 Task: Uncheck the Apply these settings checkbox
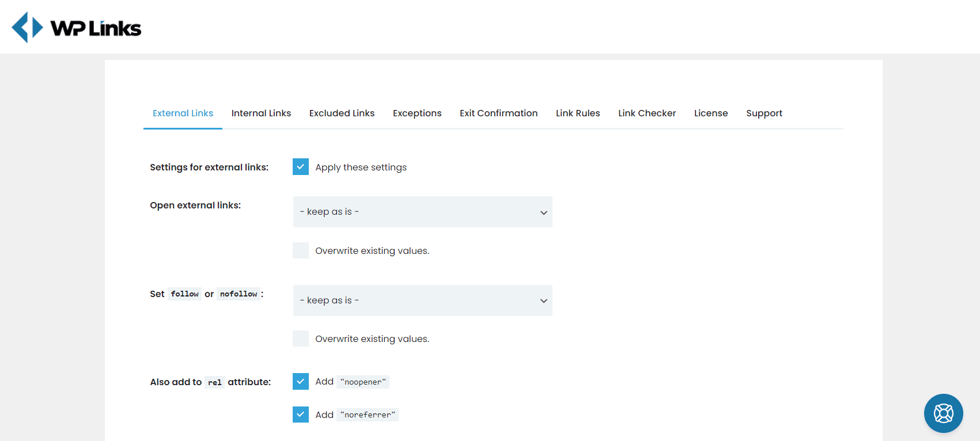tap(301, 167)
